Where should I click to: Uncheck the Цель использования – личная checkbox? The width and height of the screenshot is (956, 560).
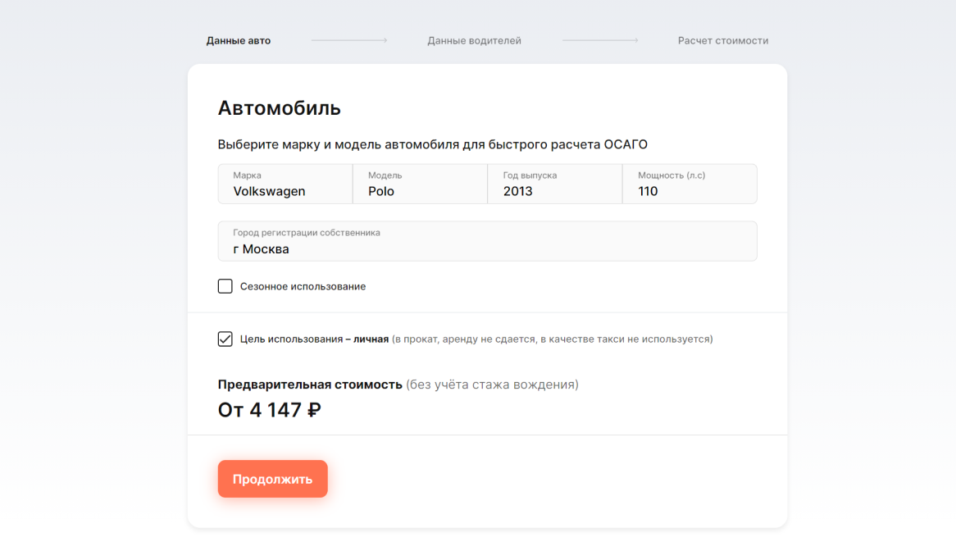[225, 339]
